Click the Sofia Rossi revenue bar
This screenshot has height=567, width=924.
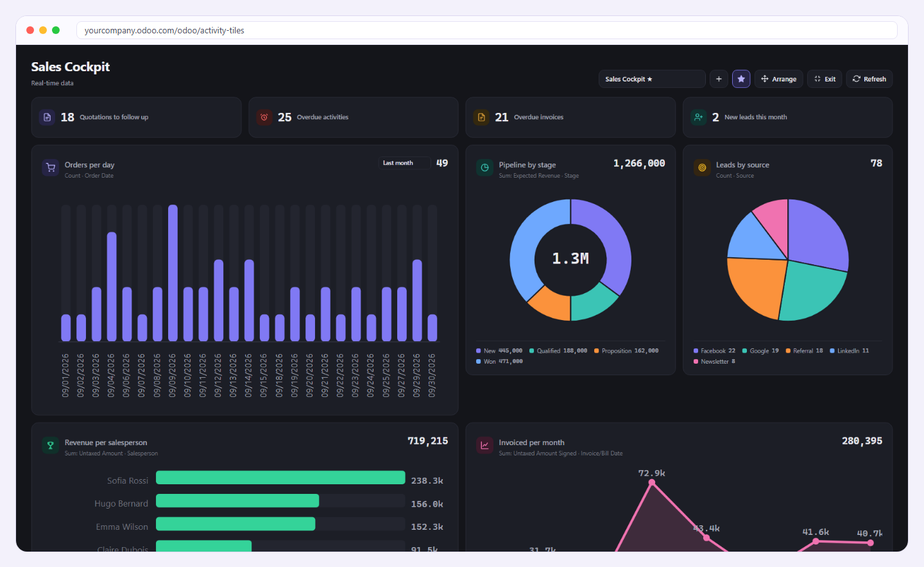tap(280, 478)
